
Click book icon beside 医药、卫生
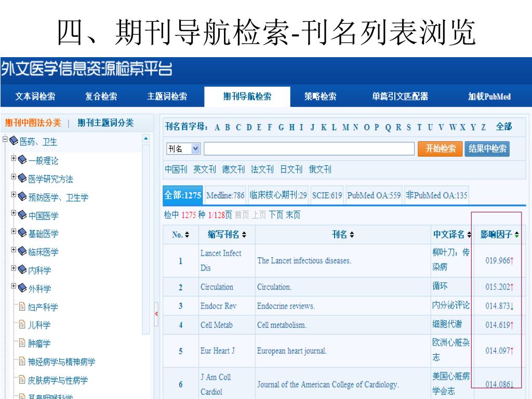(14, 140)
